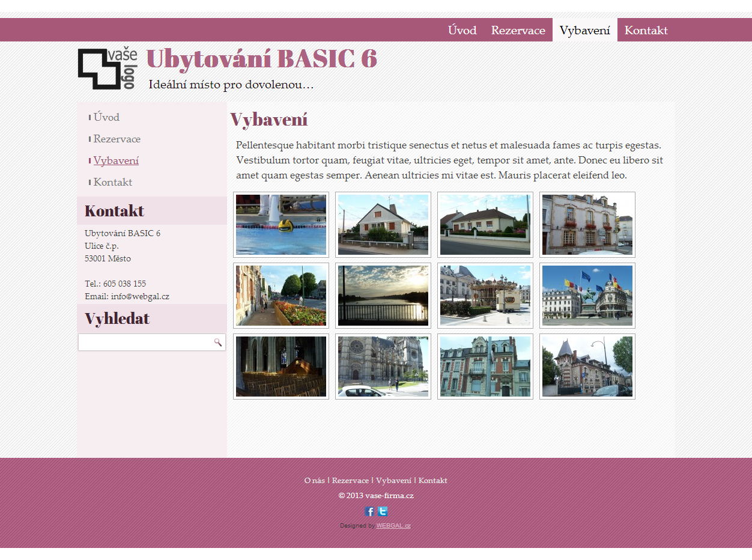This screenshot has width=752, height=560.
Task: Open the single white house photo
Action: 383,225
